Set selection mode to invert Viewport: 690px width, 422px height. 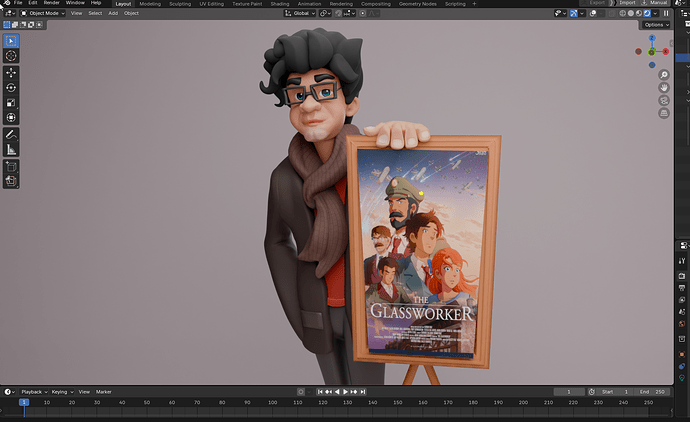click(x=31, y=25)
